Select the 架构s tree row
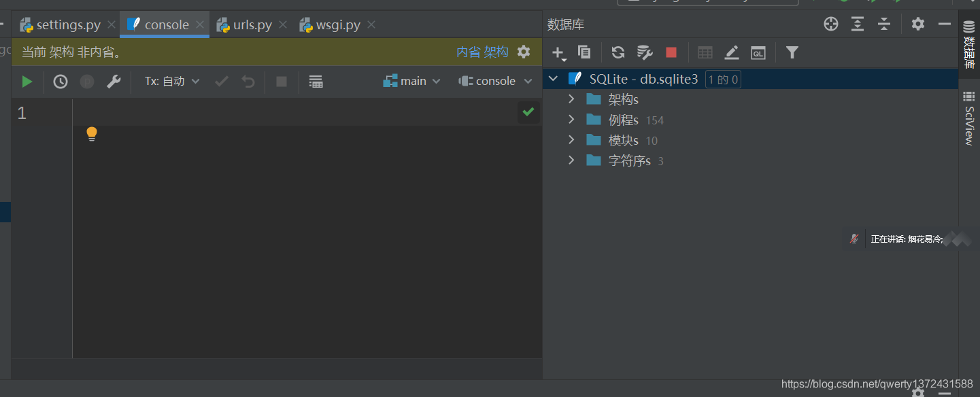Viewport: 980px width, 397px height. (x=750, y=99)
